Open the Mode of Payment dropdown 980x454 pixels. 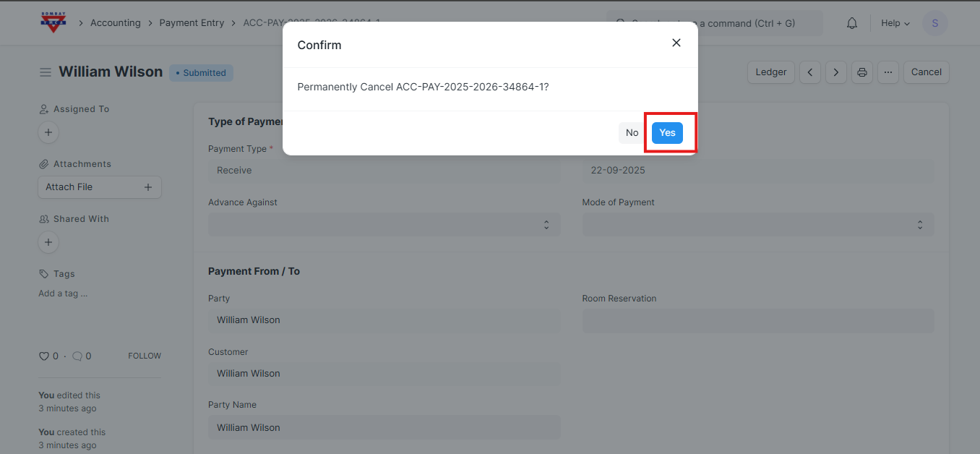pyautogui.click(x=758, y=225)
